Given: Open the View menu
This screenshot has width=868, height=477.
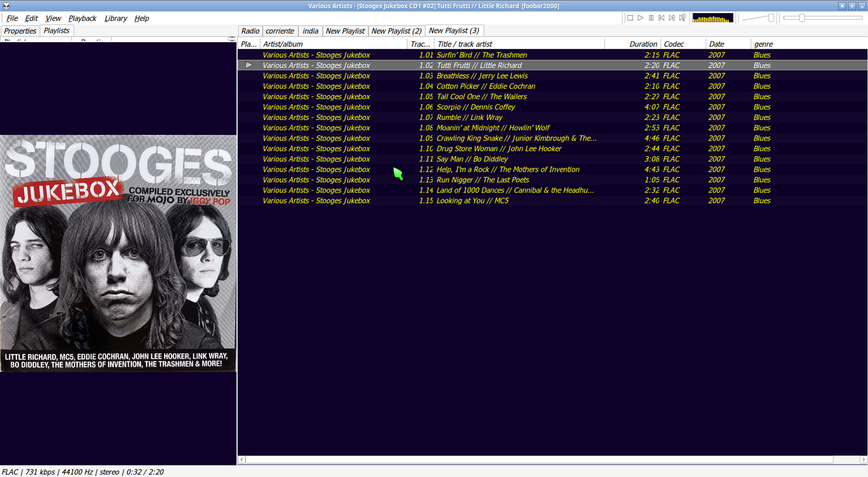Looking at the screenshot, I should point(53,18).
